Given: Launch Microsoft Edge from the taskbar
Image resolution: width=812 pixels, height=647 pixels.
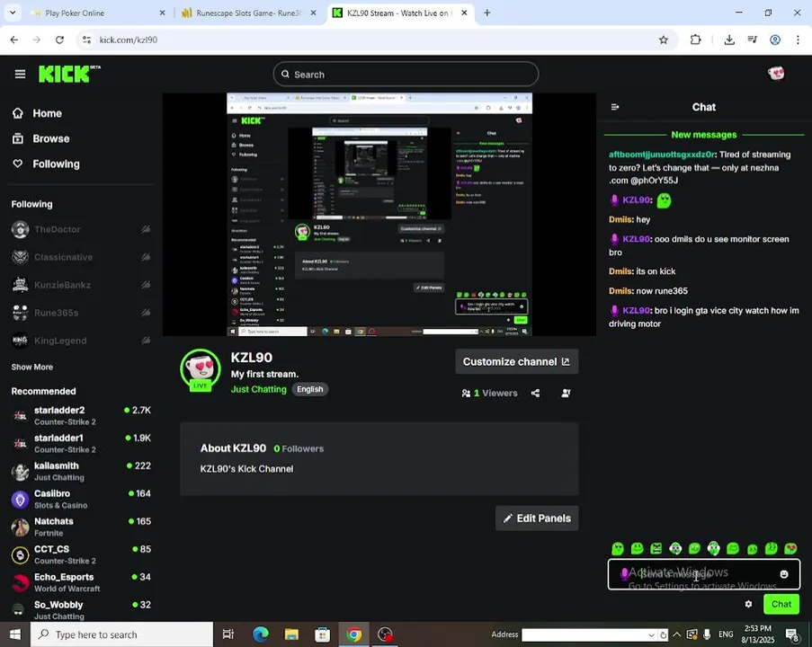Looking at the screenshot, I should pos(261,634).
